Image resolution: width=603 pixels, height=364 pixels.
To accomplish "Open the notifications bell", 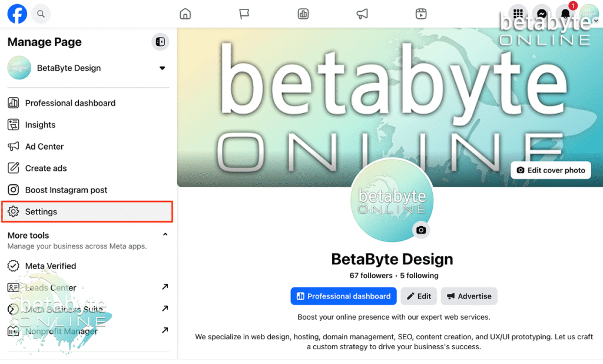I will [x=565, y=14].
